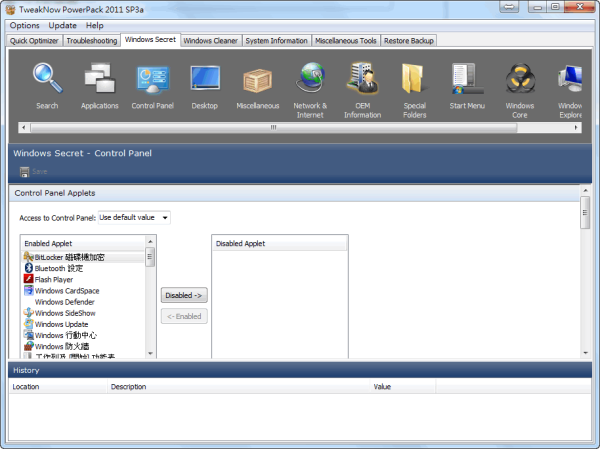This screenshot has height=449, width=600.
Task: Click the <- Enabled button
Action: click(184, 317)
